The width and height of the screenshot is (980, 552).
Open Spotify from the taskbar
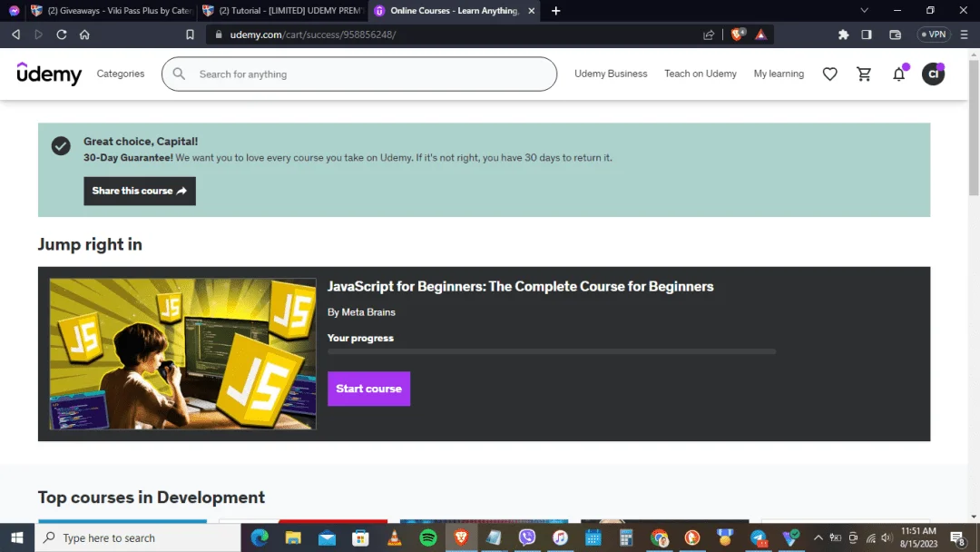[428, 537]
